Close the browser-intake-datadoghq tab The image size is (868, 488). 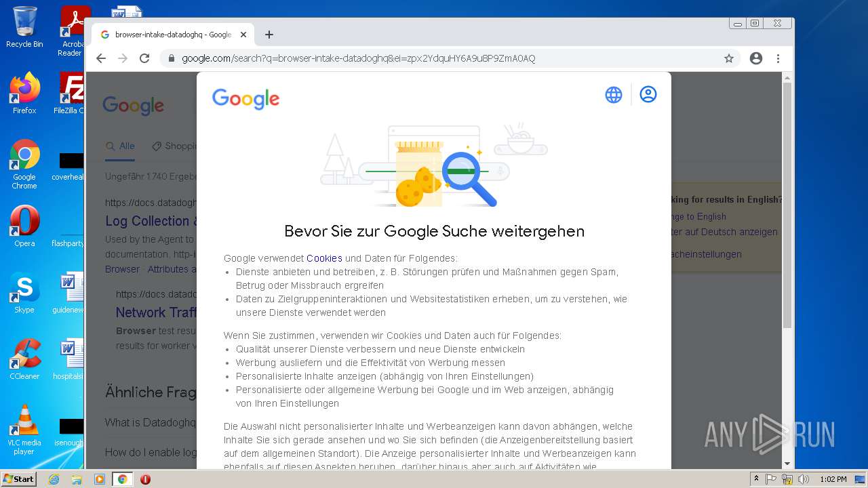click(x=243, y=35)
